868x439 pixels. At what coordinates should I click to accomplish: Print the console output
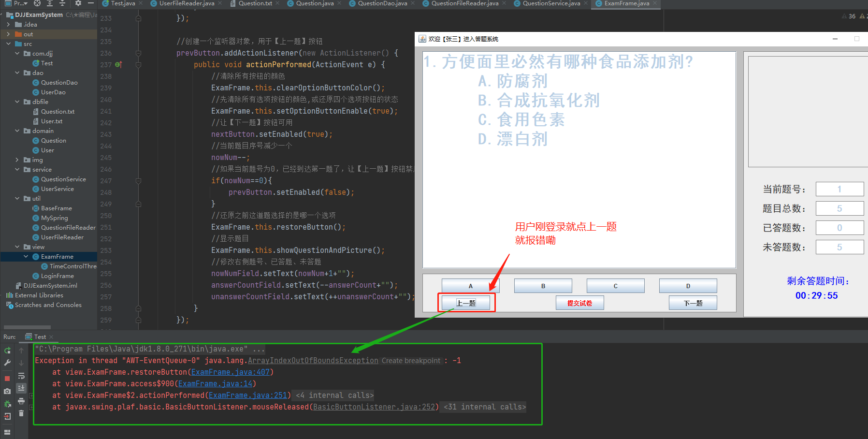[21, 401]
